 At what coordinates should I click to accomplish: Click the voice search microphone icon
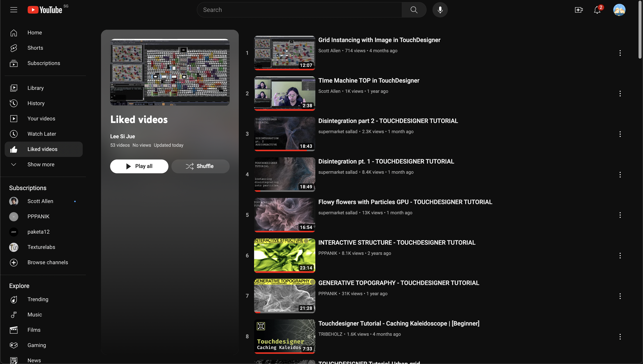(440, 10)
